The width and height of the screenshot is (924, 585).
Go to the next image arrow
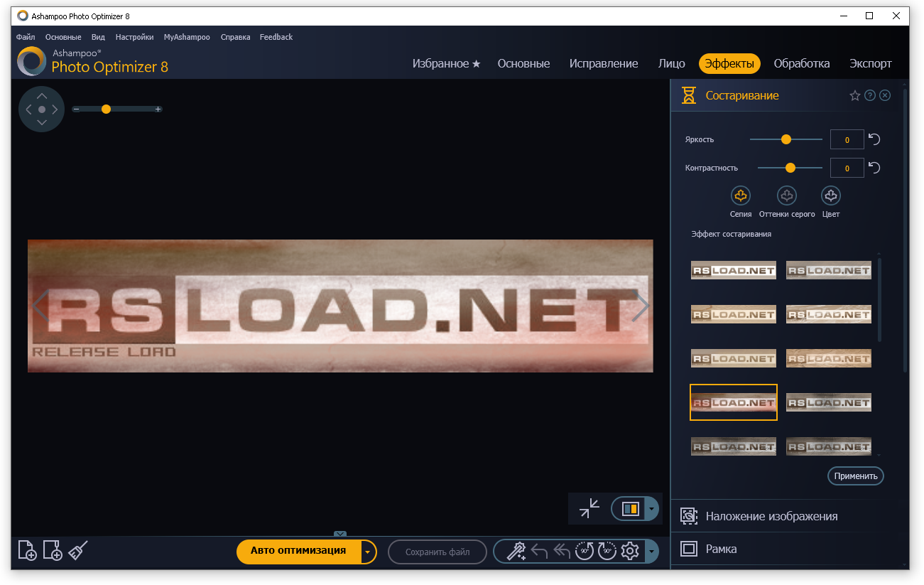coord(641,306)
